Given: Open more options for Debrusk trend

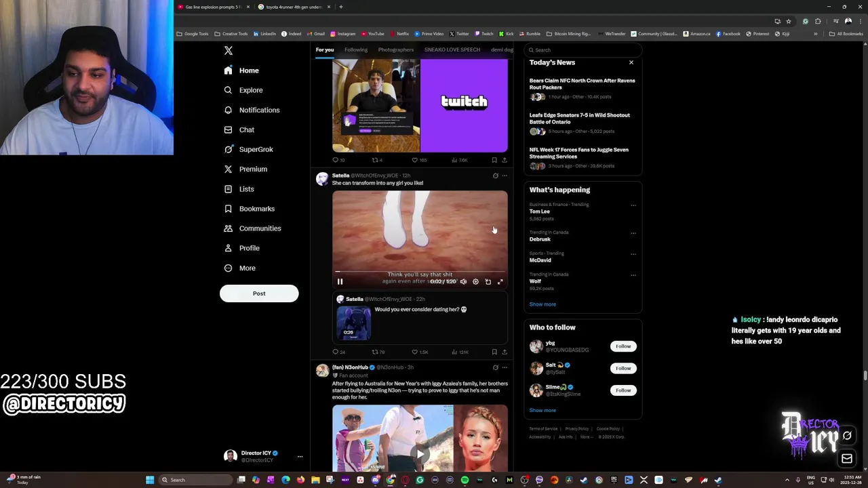Looking at the screenshot, I should pyautogui.click(x=633, y=233).
